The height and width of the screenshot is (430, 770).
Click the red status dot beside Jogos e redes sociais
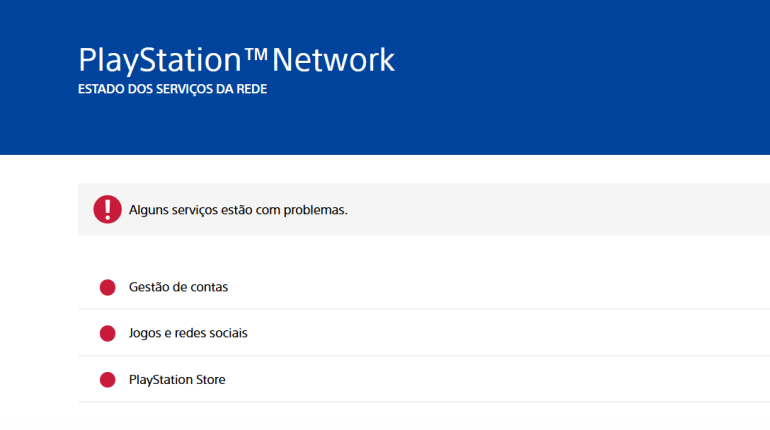pyautogui.click(x=108, y=333)
